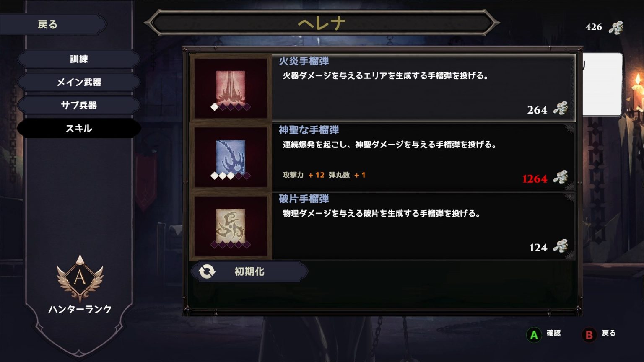
Task: Switch to the サブ兵器 tab
Action: 79,105
